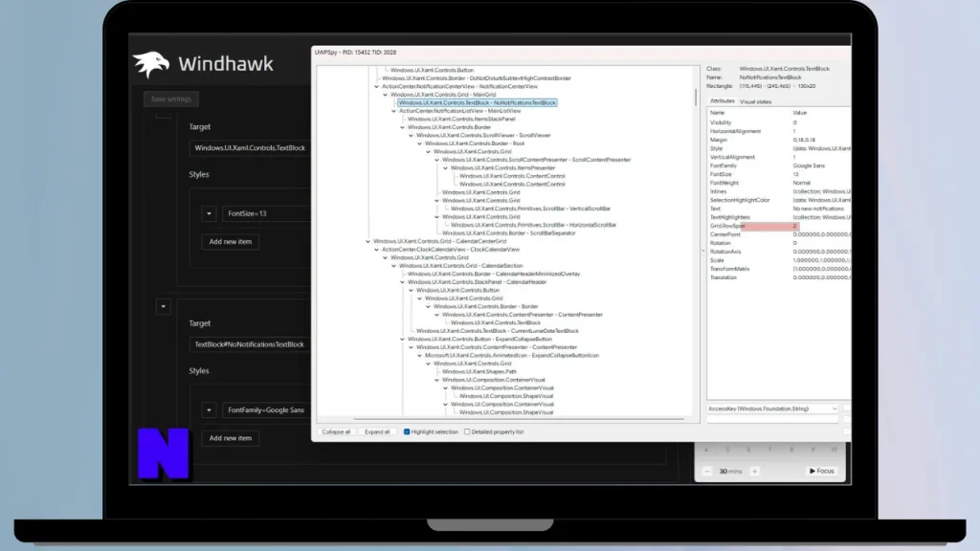Viewport: 980px width, 551px height.
Task: Select the ScrollBar - HorizontalScrollBar tree row
Action: coord(533,225)
